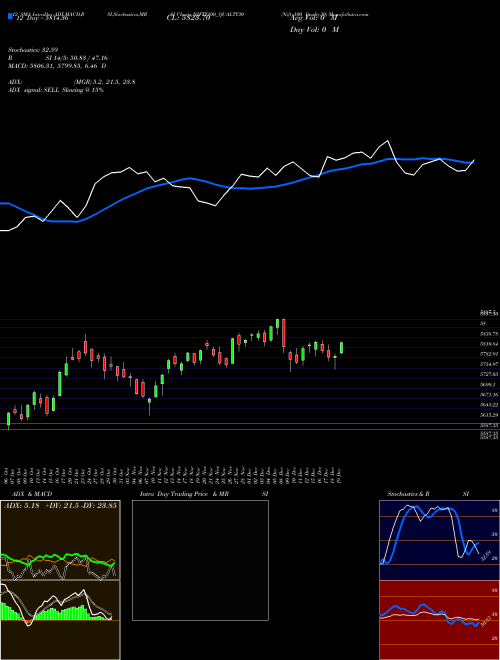Click the 'ADX: 5.18 +DY: 21.5 -DY: 23.85' header

[x=60, y=506]
